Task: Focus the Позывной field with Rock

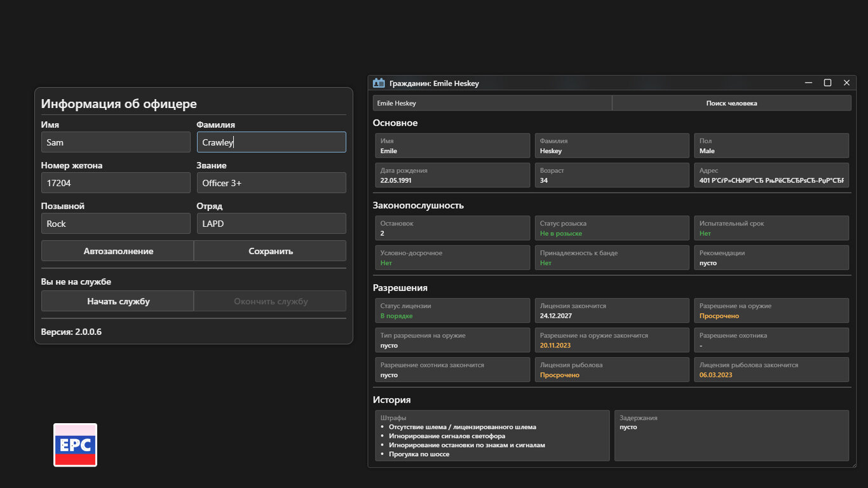Action: [116, 224]
